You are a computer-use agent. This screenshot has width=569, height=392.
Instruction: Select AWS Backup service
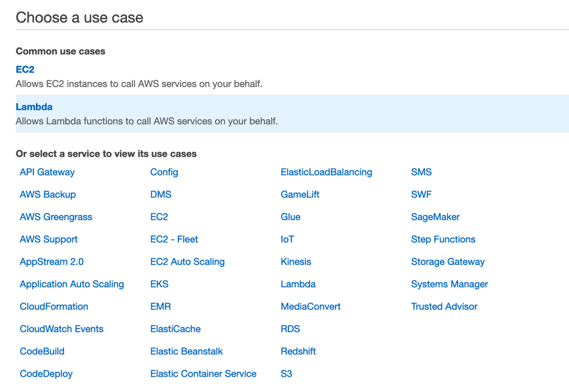pyautogui.click(x=48, y=195)
